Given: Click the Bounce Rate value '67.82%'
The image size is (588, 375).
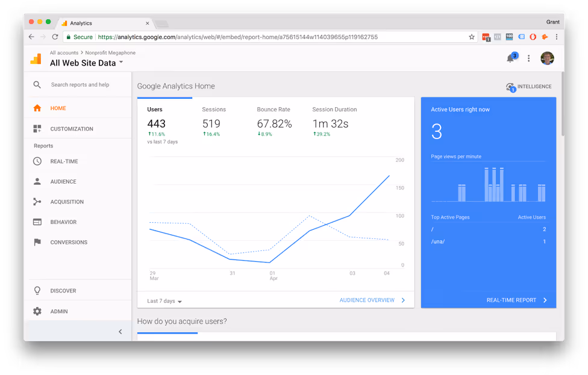Looking at the screenshot, I should pos(274,123).
